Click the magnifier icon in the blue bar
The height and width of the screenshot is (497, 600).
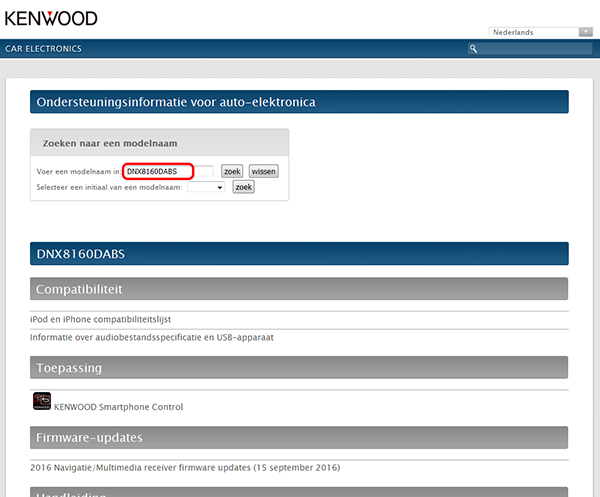coord(473,49)
